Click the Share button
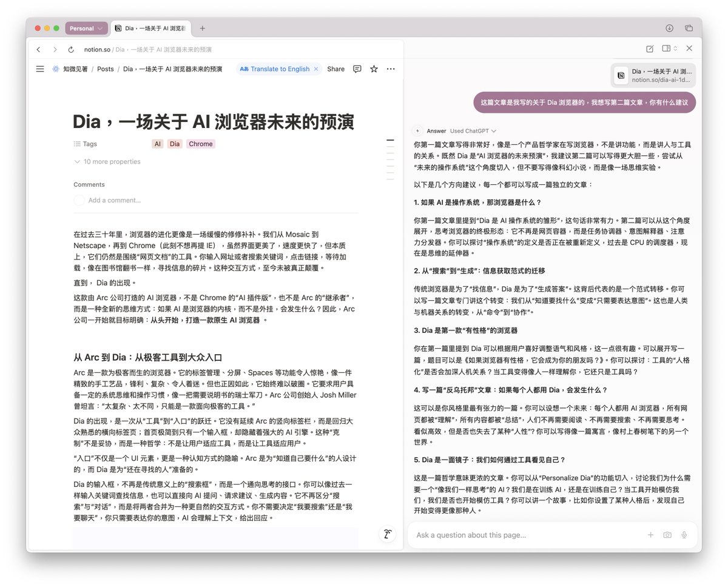This screenshot has height=587, width=728. click(335, 69)
